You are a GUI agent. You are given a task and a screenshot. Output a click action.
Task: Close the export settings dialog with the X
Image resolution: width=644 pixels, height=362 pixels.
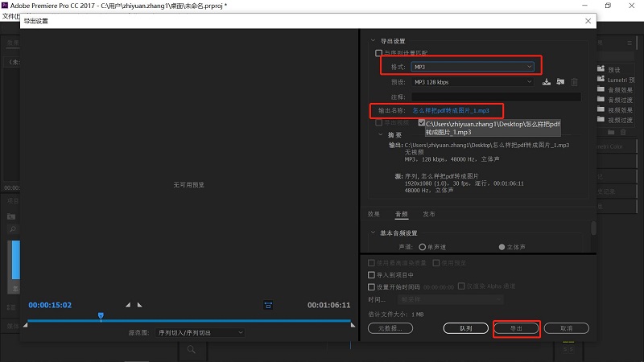tap(588, 21)
